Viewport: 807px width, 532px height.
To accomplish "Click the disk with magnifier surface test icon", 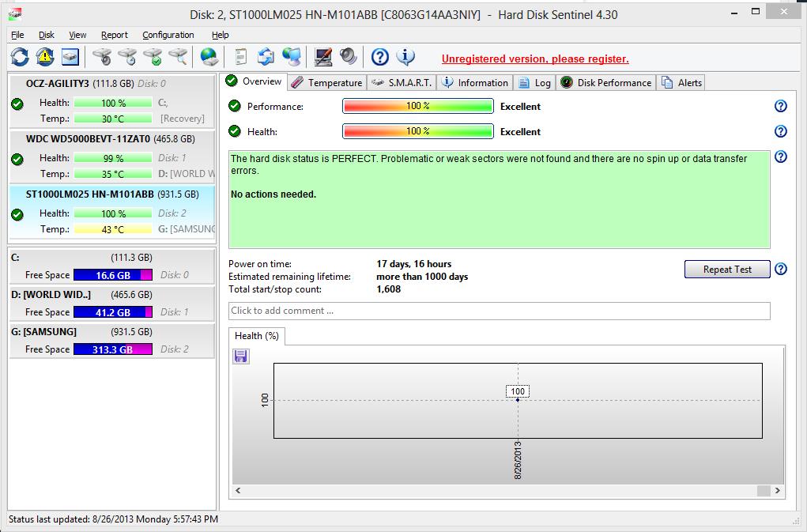I will [178, 57].
